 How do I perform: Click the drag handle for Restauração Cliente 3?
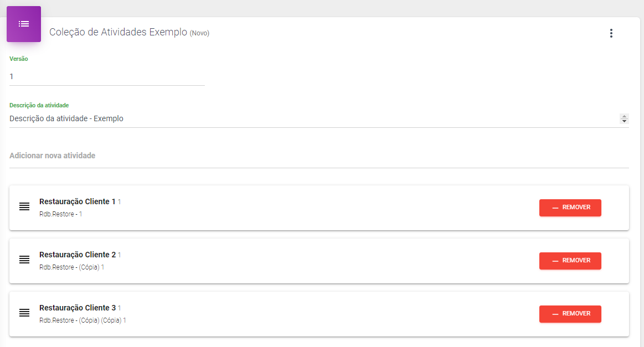[24, 313]
